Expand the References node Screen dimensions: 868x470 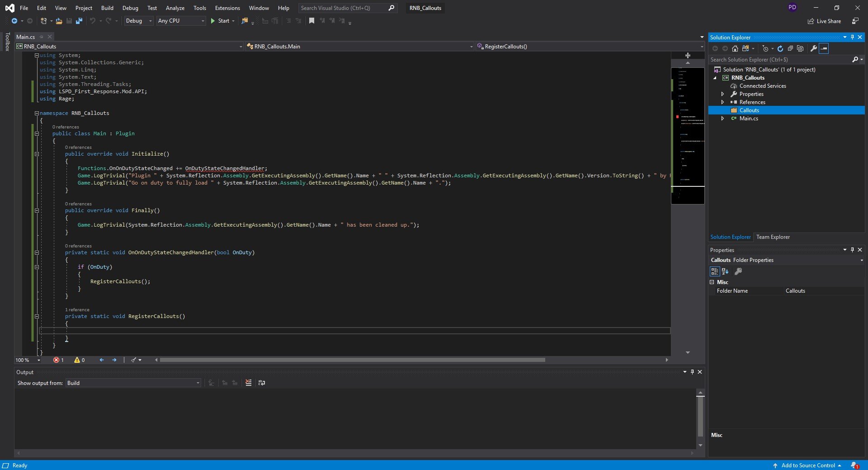(722, 102)
